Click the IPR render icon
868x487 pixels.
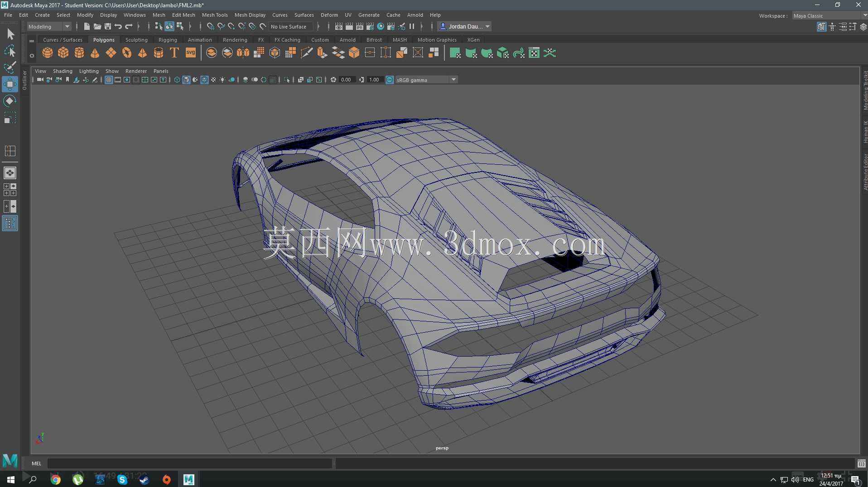(360, 26)
